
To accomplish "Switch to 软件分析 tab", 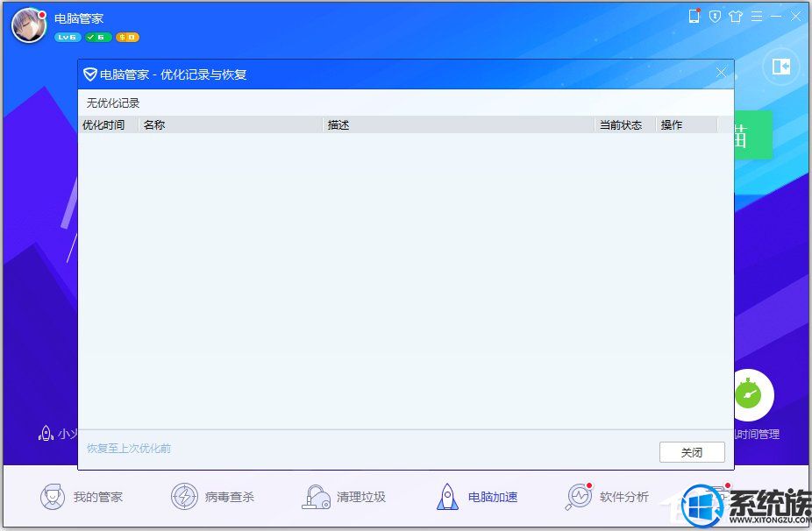I will click(x=607, y=497).
